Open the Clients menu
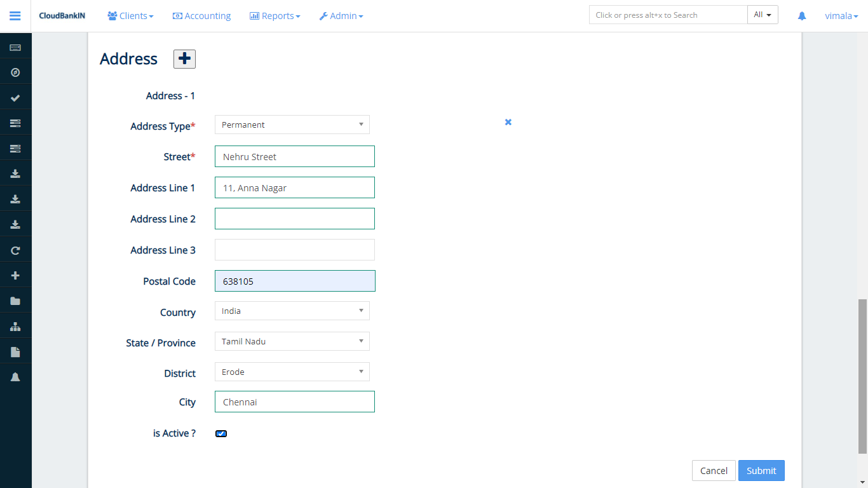 pos(130,15)
